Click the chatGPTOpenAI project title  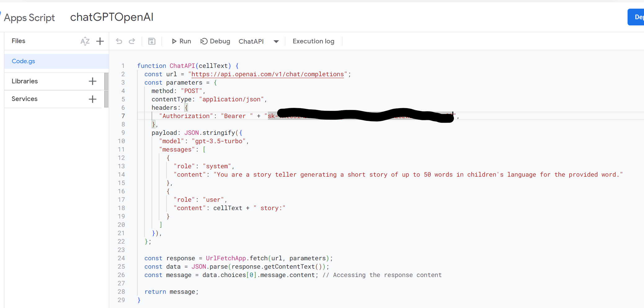point(112,17)
